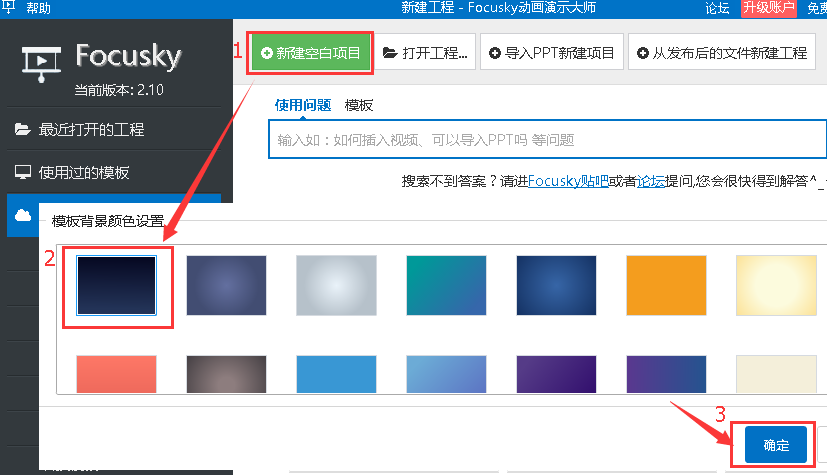
Task: Open the 帮助 help menu
Action: click(38, 8)
